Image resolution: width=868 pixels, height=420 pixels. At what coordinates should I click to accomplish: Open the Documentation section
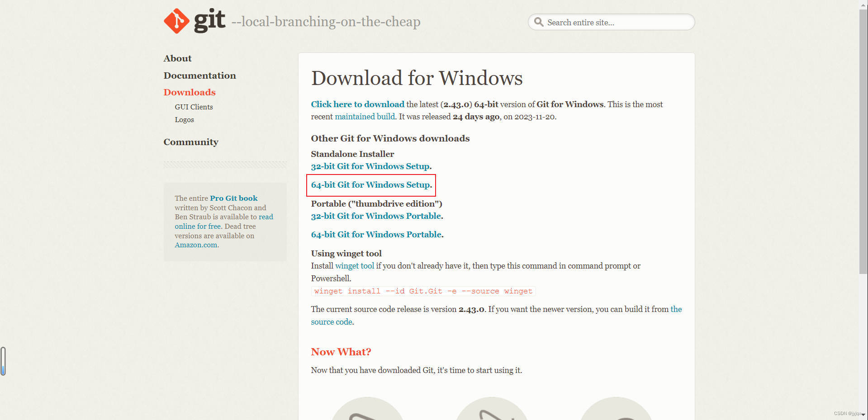click(199, 76)
